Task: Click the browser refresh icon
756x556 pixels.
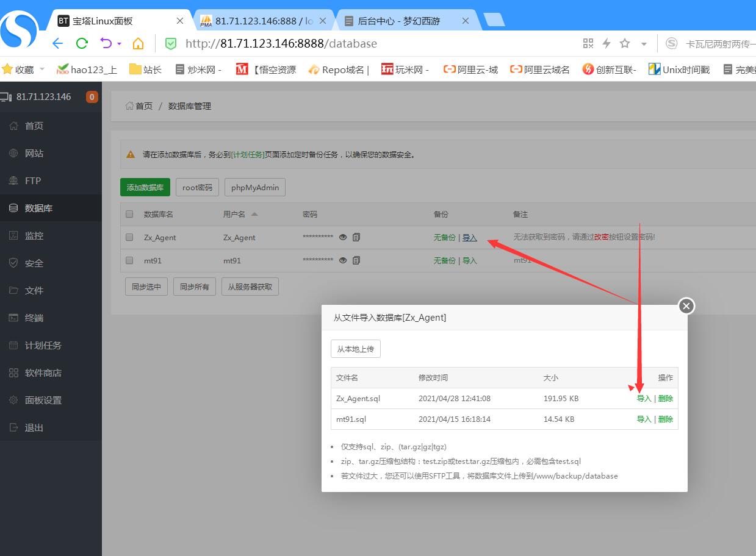Action: tap(82, 43)
